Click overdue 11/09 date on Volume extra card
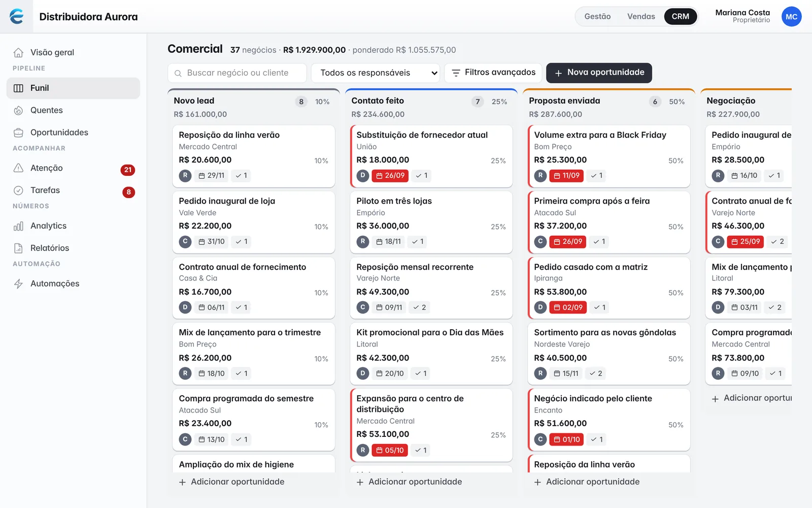The width and height of the screenshot is (812, 508). click(566, 176)
